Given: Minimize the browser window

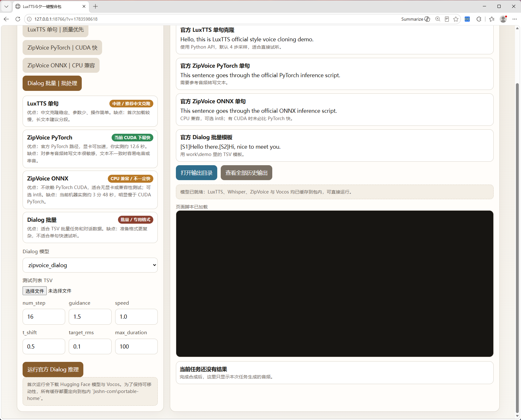Looking at the screenshot, I should (x=484, y=6).
